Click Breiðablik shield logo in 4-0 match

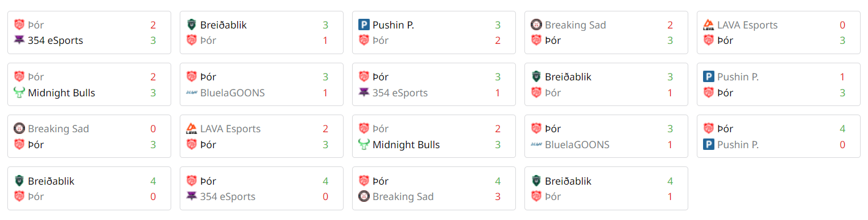point(19,181)
